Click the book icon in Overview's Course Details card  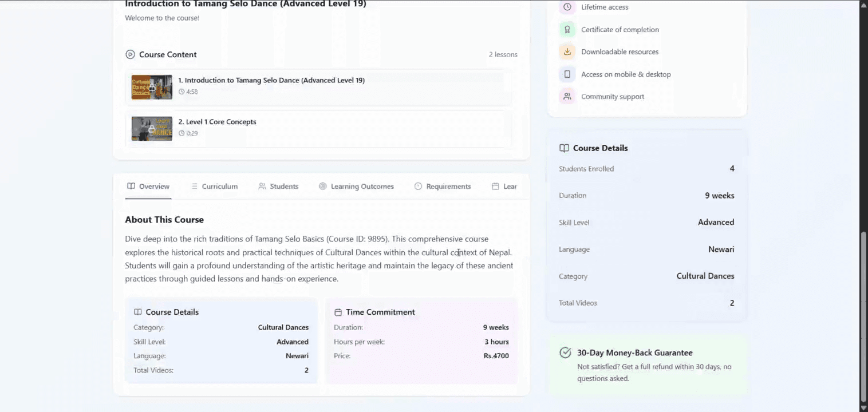click(x=137, y=312)
